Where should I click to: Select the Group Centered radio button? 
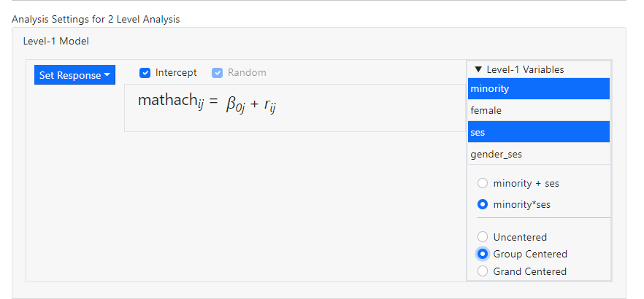tap(483, 254)
